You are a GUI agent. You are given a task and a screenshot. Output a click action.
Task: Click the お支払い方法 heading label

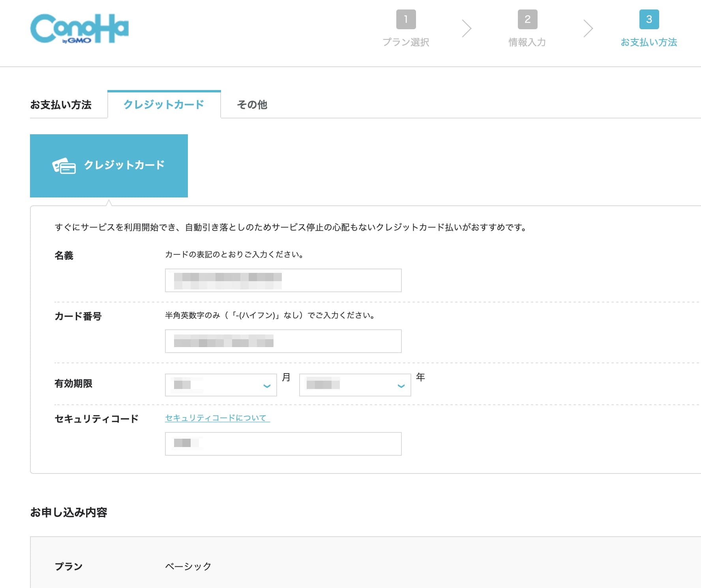[x=61, y=104]
